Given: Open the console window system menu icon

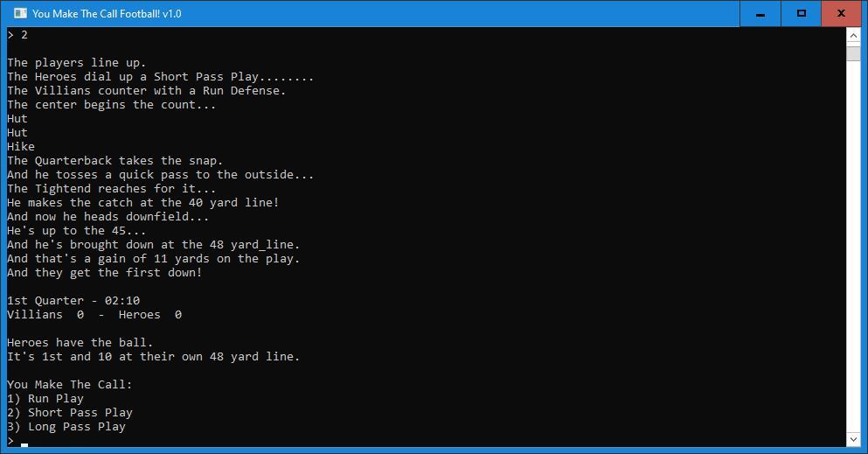Looking at the screenshot, I should (x=20, y=13).
